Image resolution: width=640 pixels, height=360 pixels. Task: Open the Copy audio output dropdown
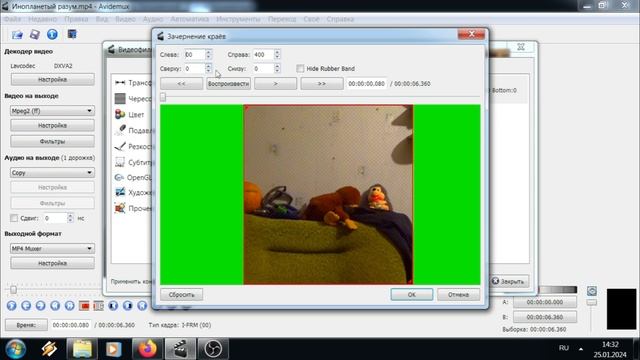click(52, 173)
